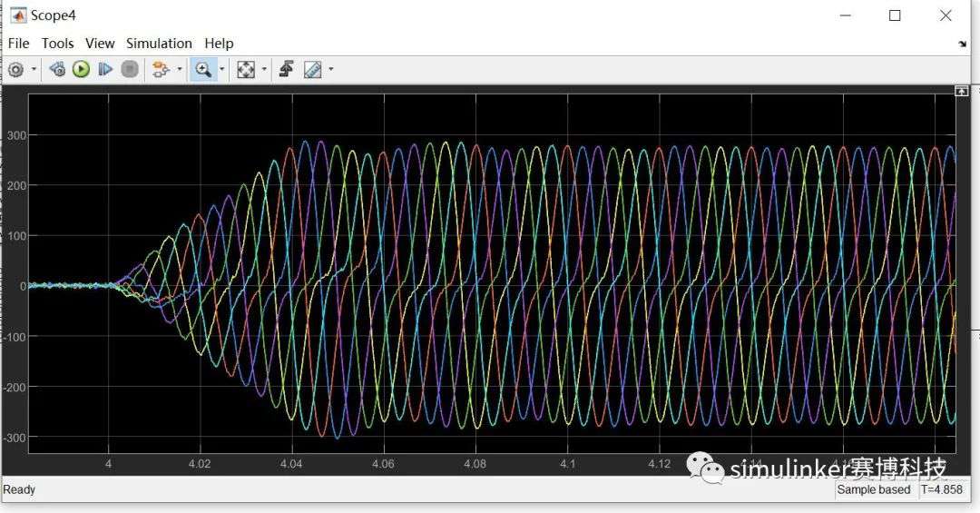Expand the Scale Axes dropdown arrow
This screenshot has height=513, width=980.
click(x=264, y=69)
